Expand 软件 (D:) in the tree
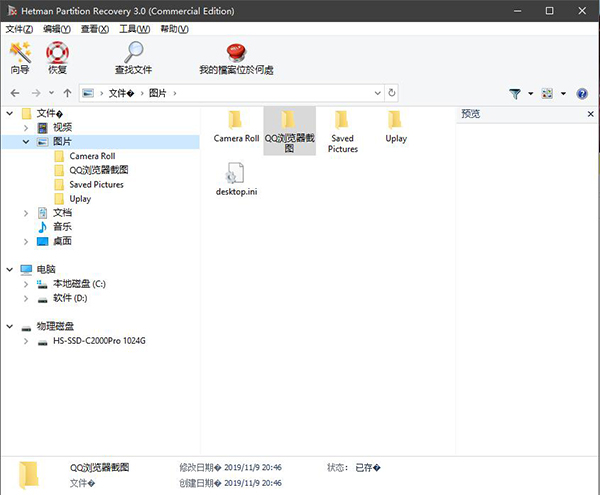The height and width of the screenshot is (495, 600). pyautogui.click(x=26, y=298)
